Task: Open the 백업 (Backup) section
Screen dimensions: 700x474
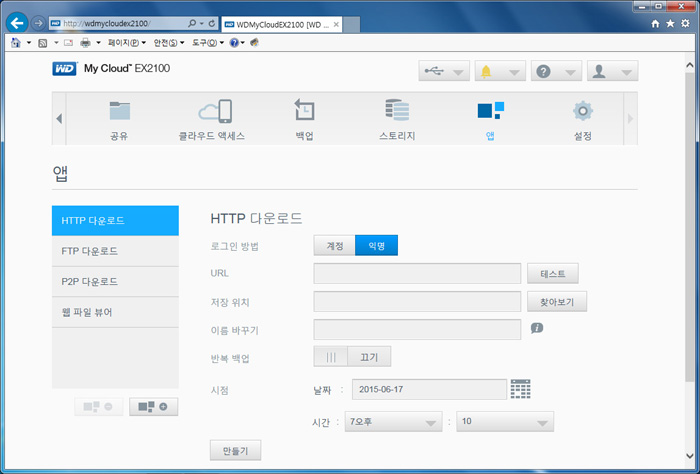Action: (x=304, y=120)
